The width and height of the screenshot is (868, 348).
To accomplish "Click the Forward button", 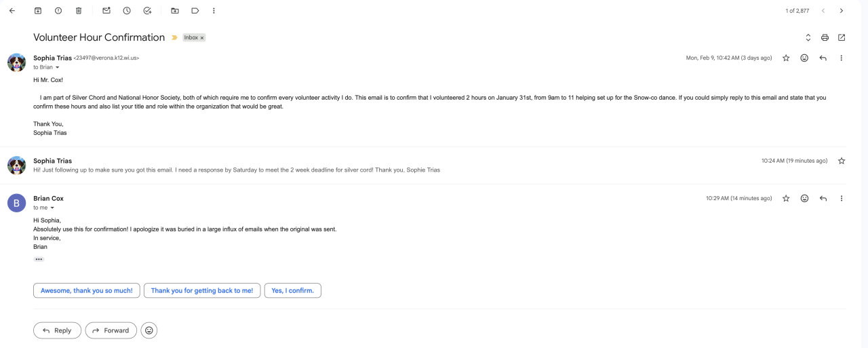I will (111, 330).
